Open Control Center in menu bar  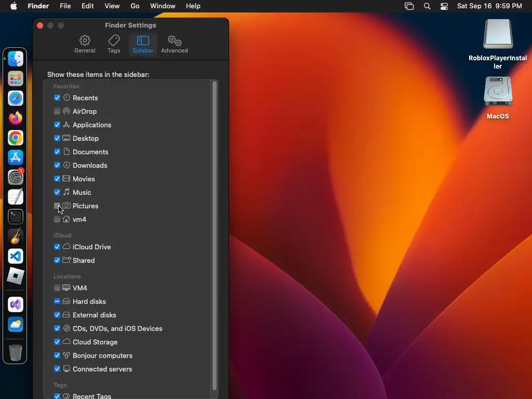tap(444, 6)
